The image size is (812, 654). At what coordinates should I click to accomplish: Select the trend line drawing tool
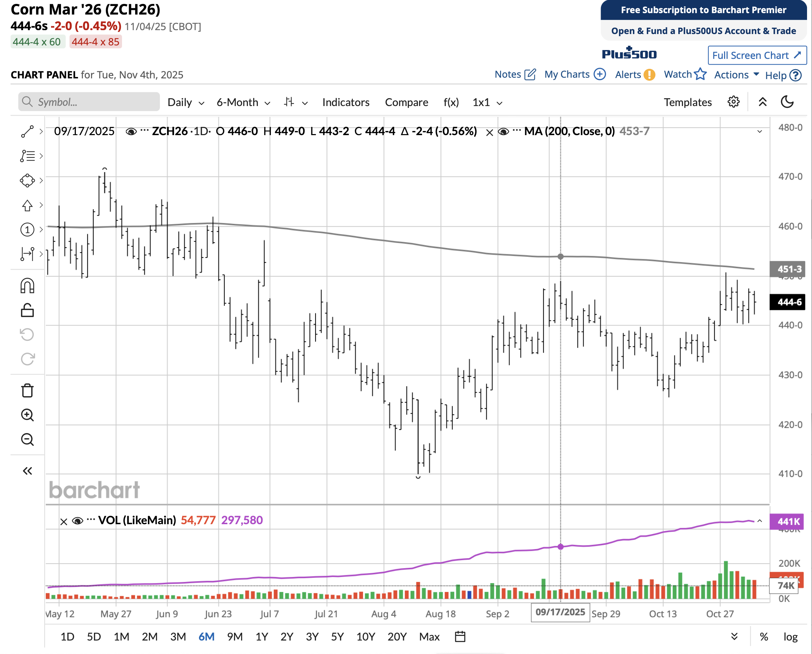pos(27,132)
